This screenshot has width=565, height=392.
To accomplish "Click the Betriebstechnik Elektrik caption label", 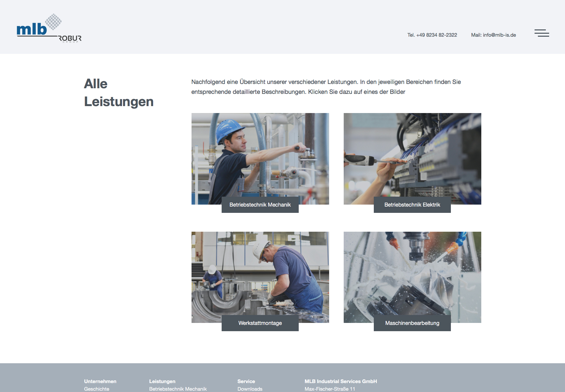I will [x=412, y=205].
